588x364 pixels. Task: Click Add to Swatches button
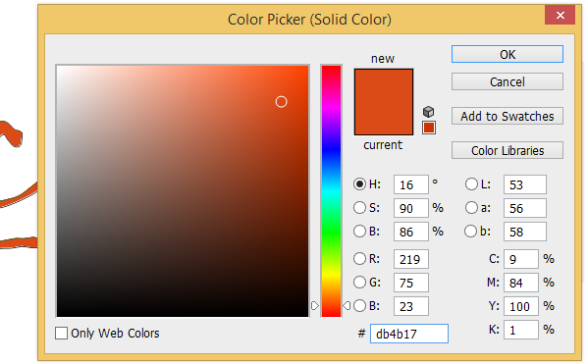tap(507, 116)
